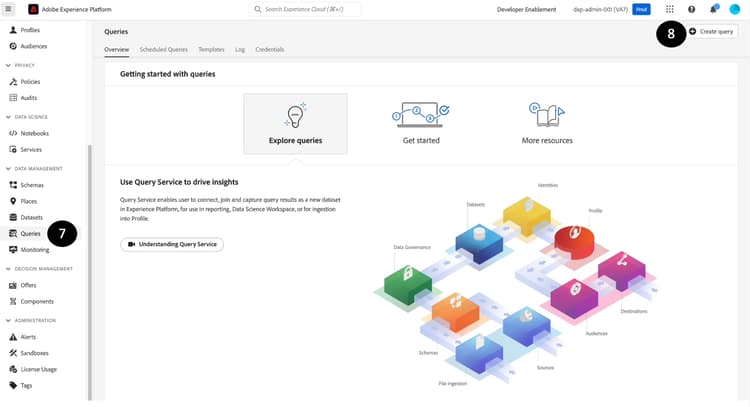Click the Services sidebar icon
This screenshot has width=750, height=407.
[13, 149]
